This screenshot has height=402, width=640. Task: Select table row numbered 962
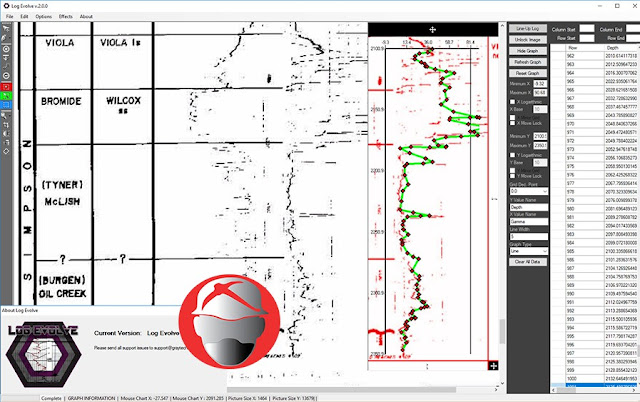(596, 56)
